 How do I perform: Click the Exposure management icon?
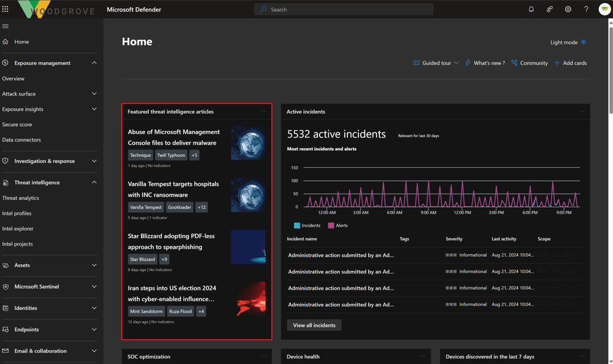[6, 63]
